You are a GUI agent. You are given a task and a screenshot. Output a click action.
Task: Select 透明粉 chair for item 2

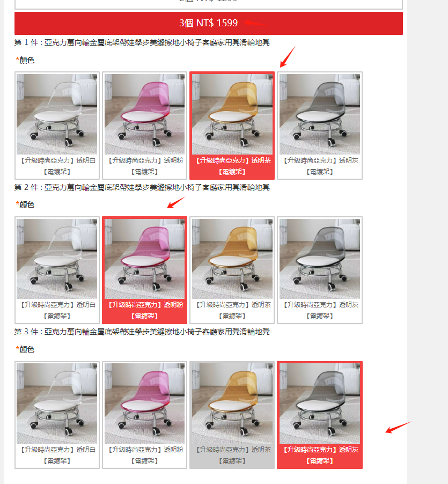click(x=144, y=270)
